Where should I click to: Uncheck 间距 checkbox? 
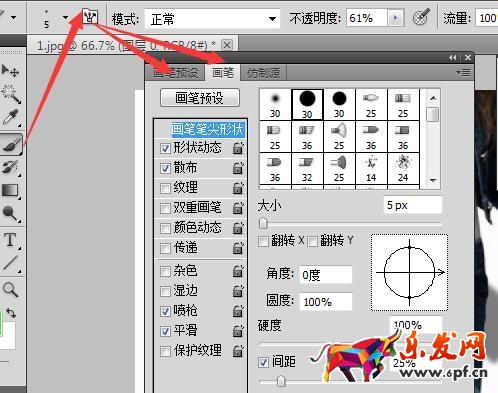click(x=264, y=362)
